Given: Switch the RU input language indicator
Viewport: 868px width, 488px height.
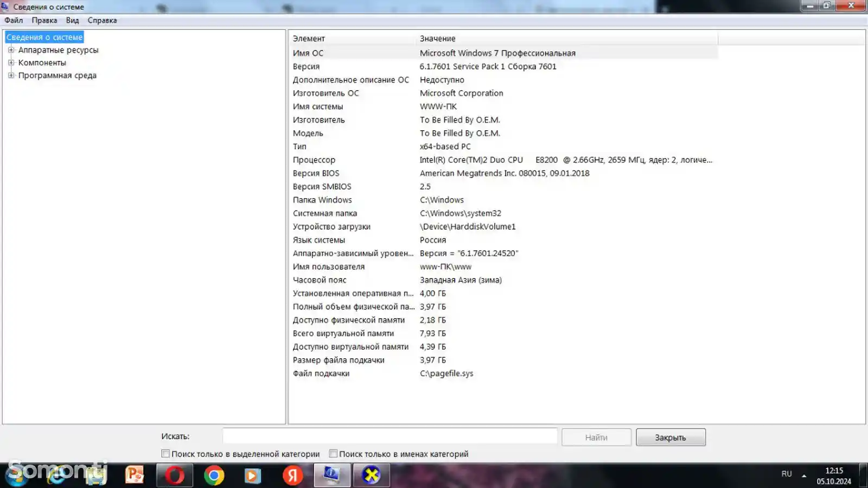Looking at the screenshot, I should [787, 474].
